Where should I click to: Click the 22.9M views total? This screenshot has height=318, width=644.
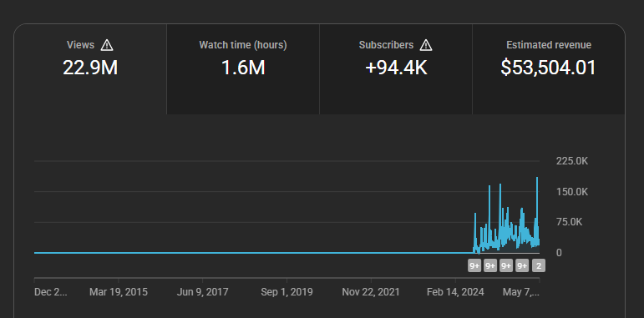pos(90,68)
